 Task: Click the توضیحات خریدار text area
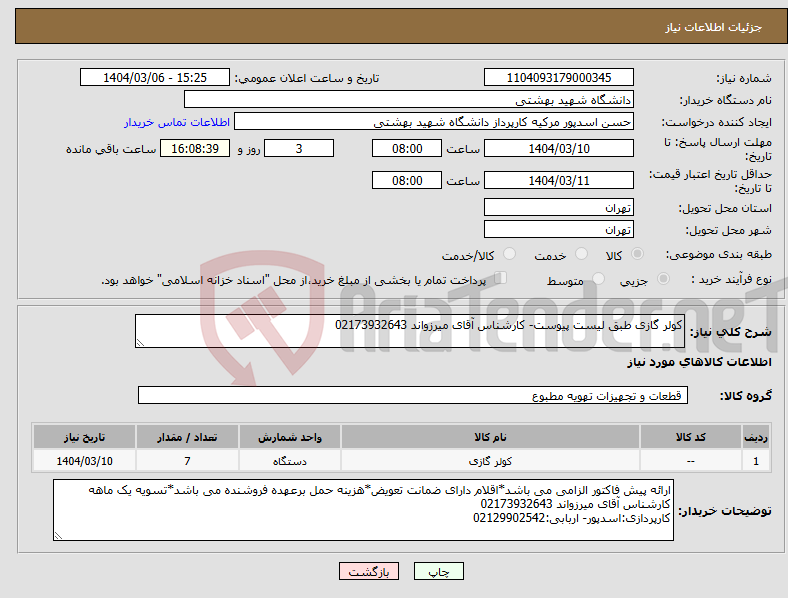tap(363, 510)
